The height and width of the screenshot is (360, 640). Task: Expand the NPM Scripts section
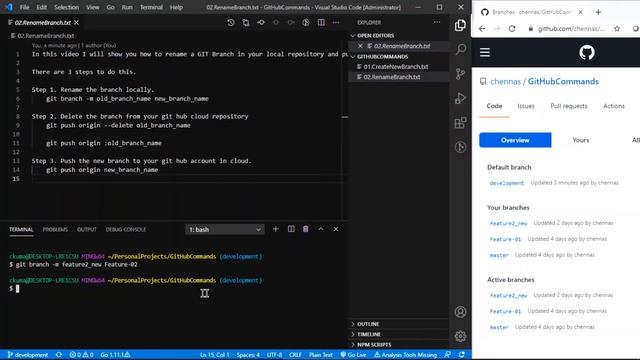[x=398, y=344]
